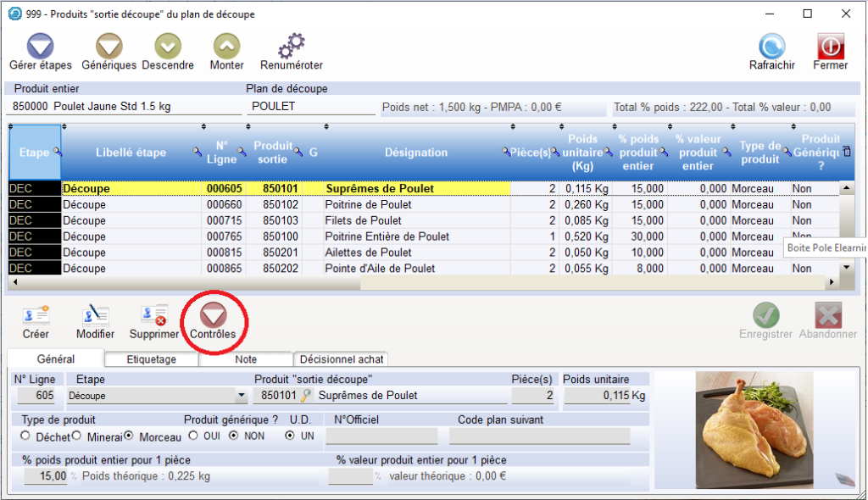This screenshot has width=868, height=500.
Task: Click the Modifier icon
Action: (95, 316)
